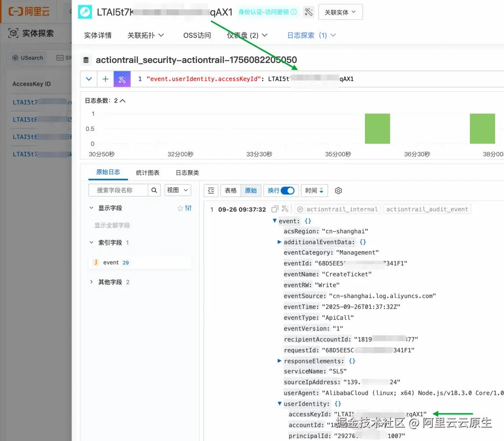Select the 统计图表 tab
Screen dimensions: 504x441
point(147,173)
